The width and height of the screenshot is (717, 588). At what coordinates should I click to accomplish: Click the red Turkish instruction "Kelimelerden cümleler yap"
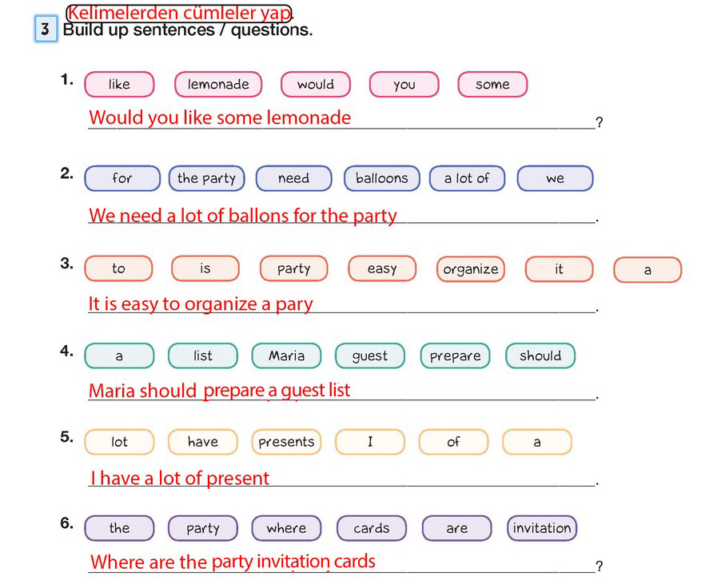click(180, 13)
